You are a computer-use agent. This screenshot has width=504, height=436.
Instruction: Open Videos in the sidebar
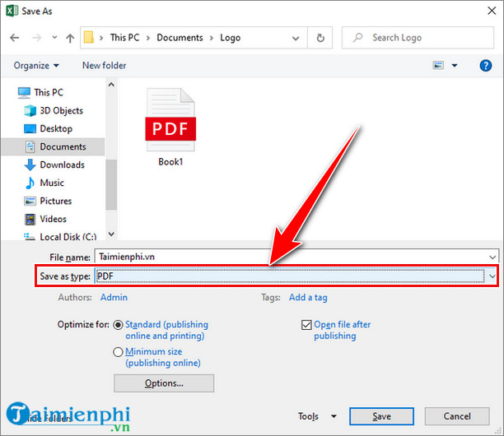(45, 219)
